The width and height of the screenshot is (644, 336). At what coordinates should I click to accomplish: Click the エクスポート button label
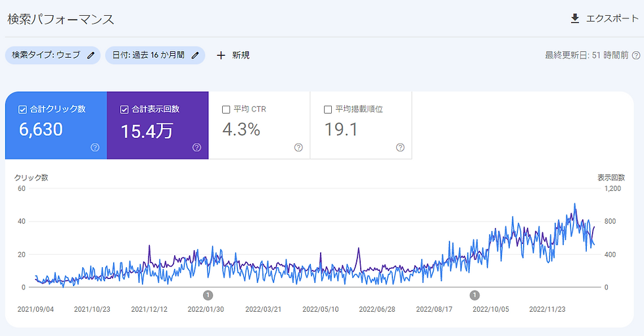tap(612, 18)
